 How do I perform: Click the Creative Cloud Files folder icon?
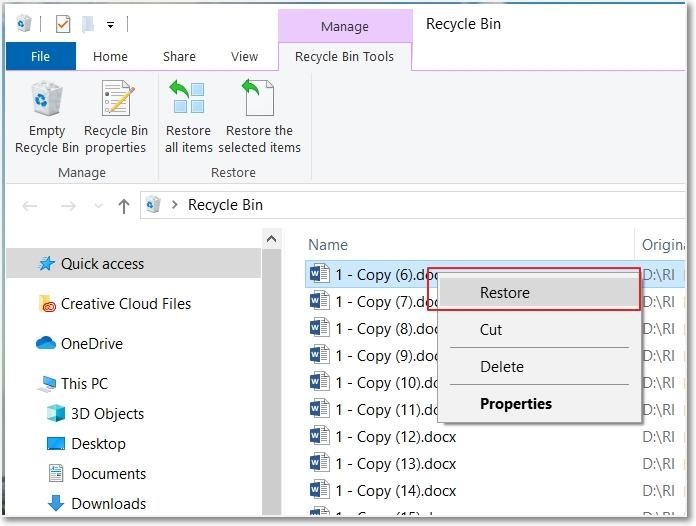pyautogui.click(x=47, y=304)
